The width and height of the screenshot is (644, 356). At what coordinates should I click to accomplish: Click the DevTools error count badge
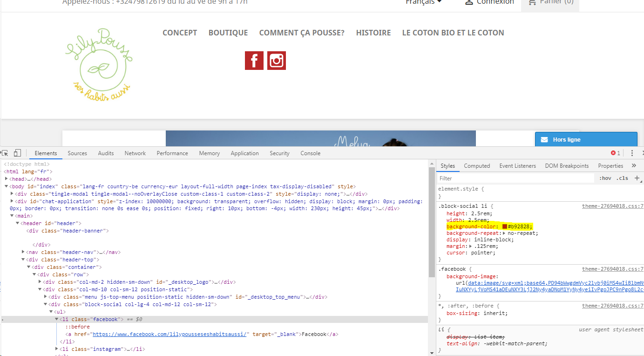click(x=616, y=153)
